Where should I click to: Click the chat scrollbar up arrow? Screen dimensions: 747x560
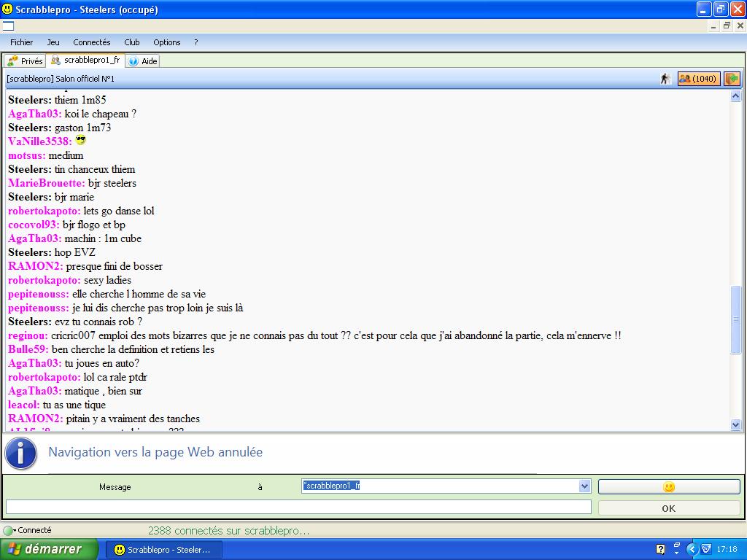click(x=735, y=96)
